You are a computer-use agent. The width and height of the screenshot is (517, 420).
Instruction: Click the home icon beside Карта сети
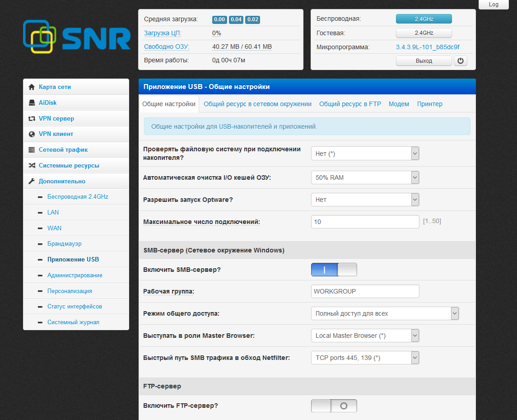32,87
